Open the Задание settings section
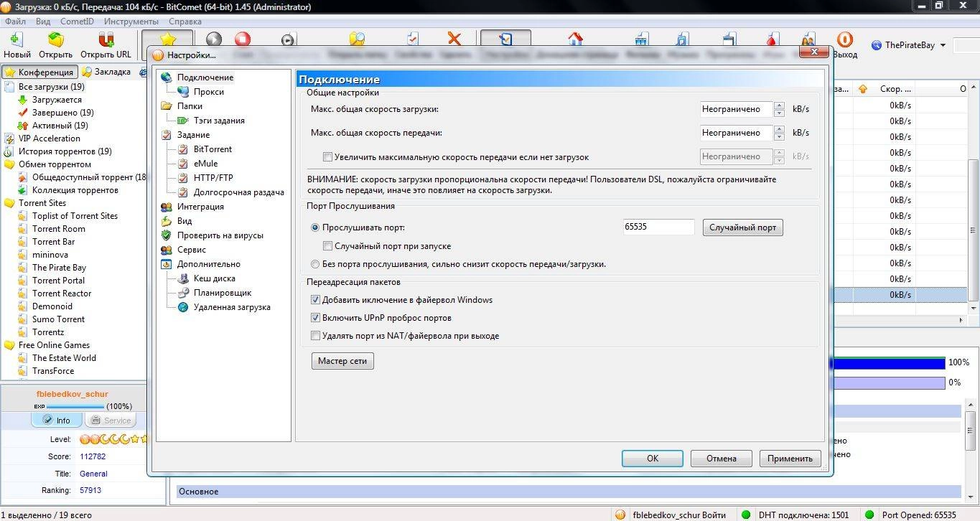The width and height of the screenshot is (980, 521). (193, 135)
